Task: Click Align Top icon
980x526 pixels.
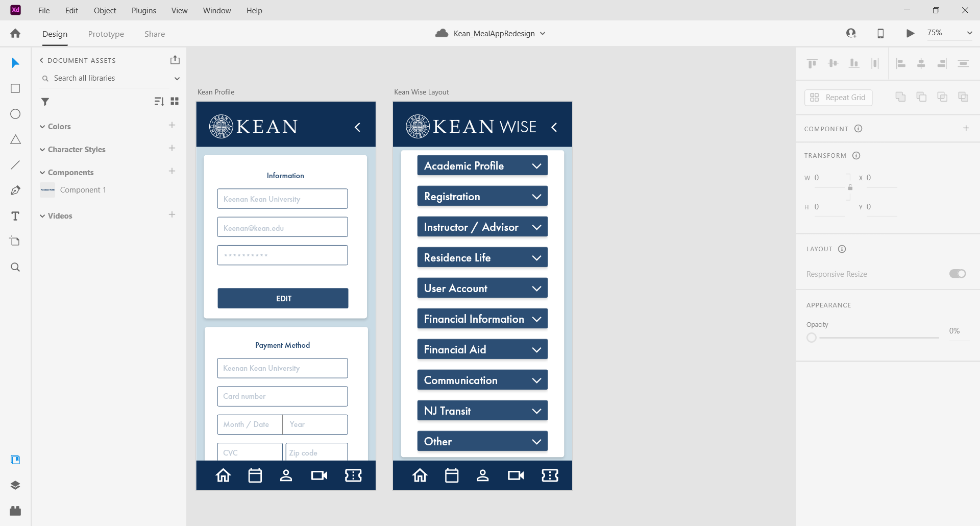Action: click(x=812, y=63)
